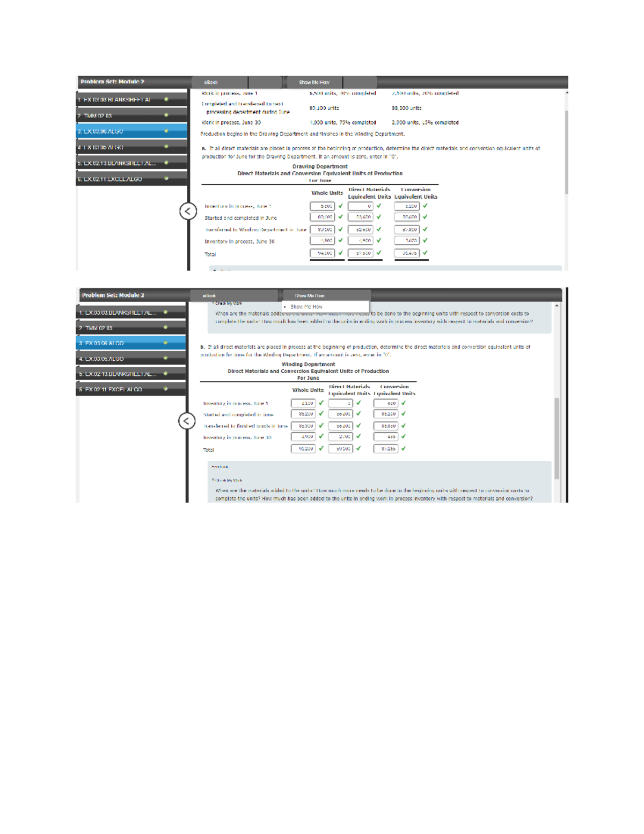The width and height of the screenshot is (644, 834).
Task: Click green checkmark next to Drawing Department Total whole units
Action: pos(340,252)
